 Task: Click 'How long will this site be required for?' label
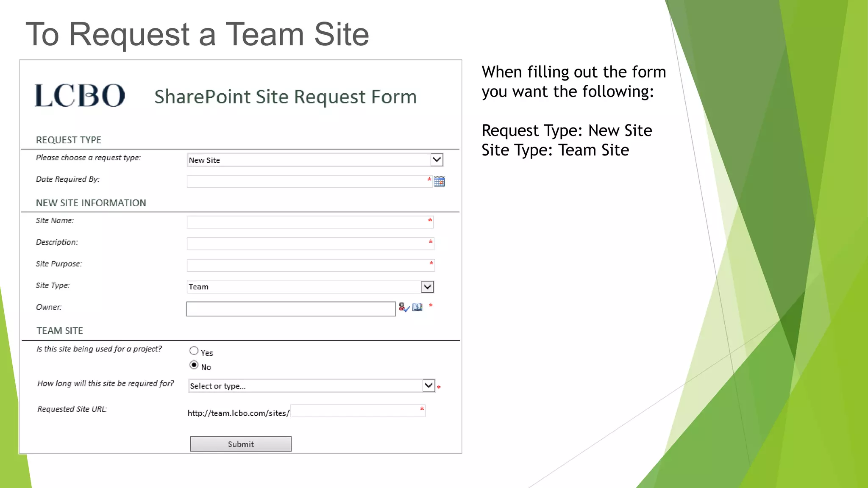[106, 383]
